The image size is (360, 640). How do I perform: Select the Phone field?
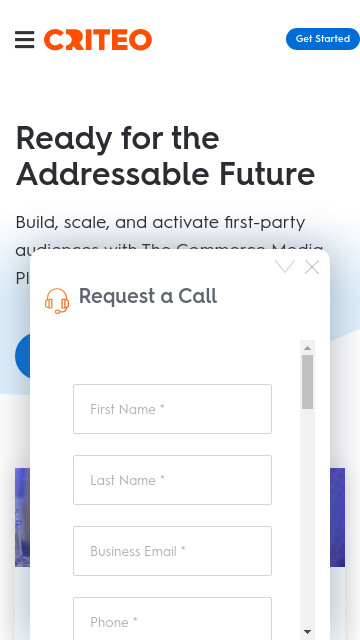[x=172, y=619]
